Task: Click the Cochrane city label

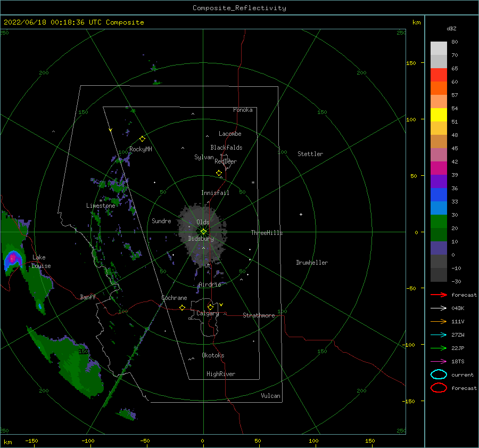Action: [x=174, y=298]
